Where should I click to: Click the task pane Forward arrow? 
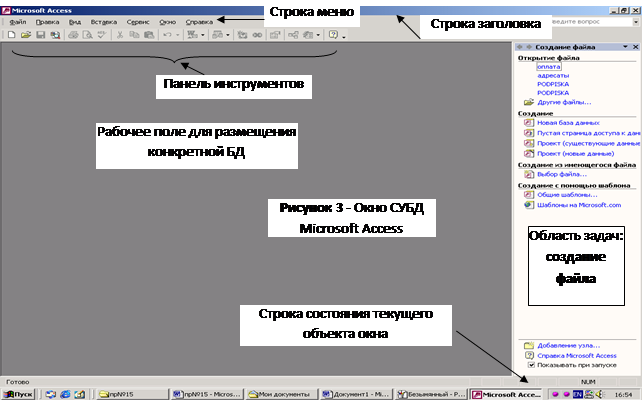pos(529,47)
